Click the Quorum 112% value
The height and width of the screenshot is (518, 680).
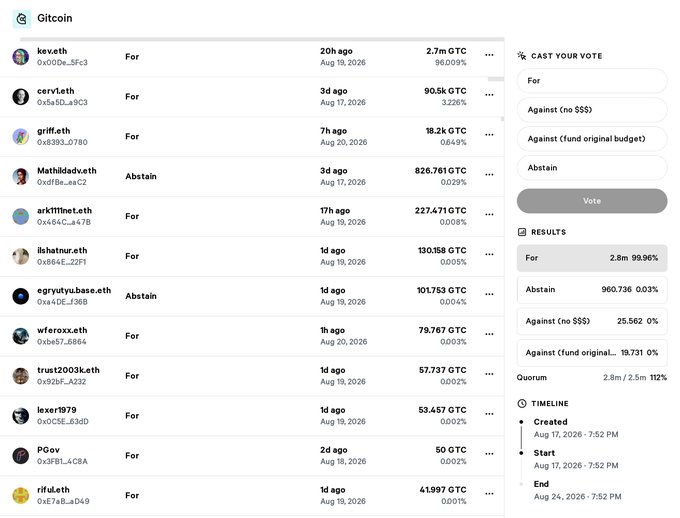pos(658,377)
